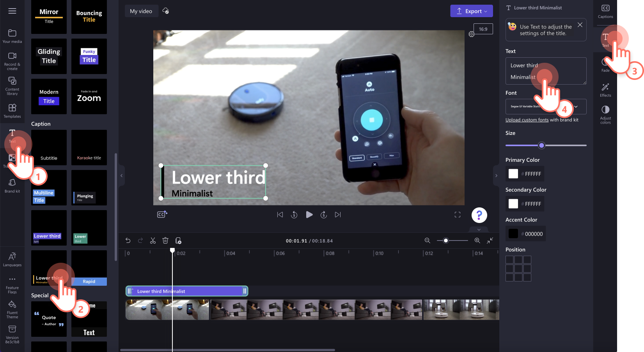Viewport: 644px width, 352px height.
Task: Collapse the timeline with down chevron
Action: pyautogui.click(x=479, y=230)
